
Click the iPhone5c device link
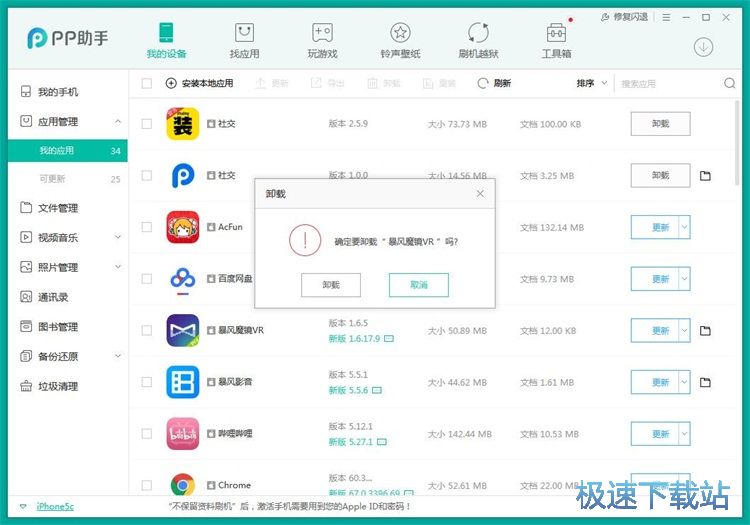(55, 506)
